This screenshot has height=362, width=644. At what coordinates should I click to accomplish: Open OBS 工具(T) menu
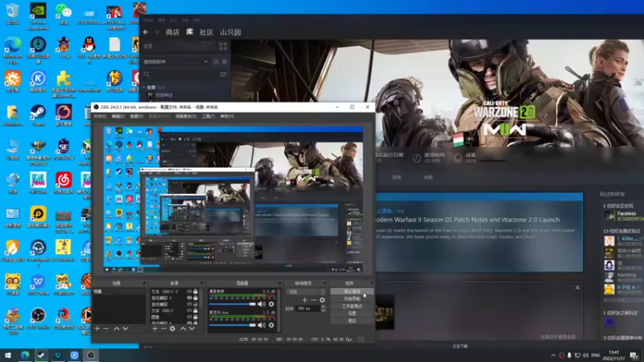[208, 117]
